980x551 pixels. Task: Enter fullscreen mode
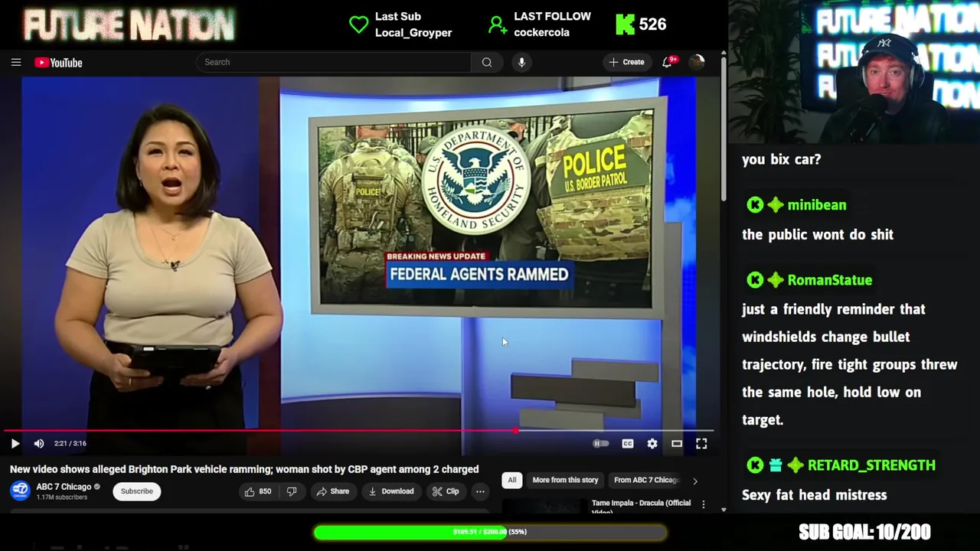click(x=701, y=443)
